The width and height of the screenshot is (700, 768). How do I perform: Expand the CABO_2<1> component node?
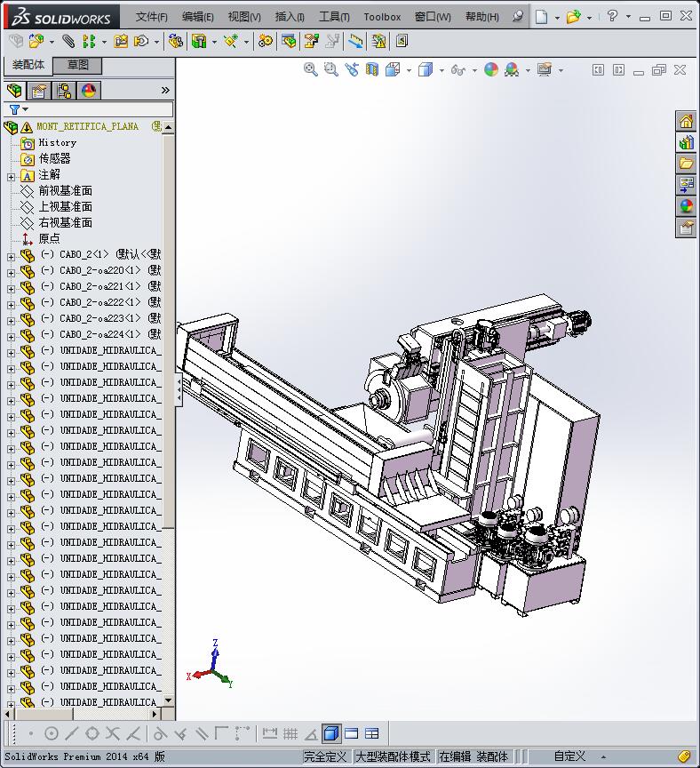pyautogui.click(x=12, y=257)
